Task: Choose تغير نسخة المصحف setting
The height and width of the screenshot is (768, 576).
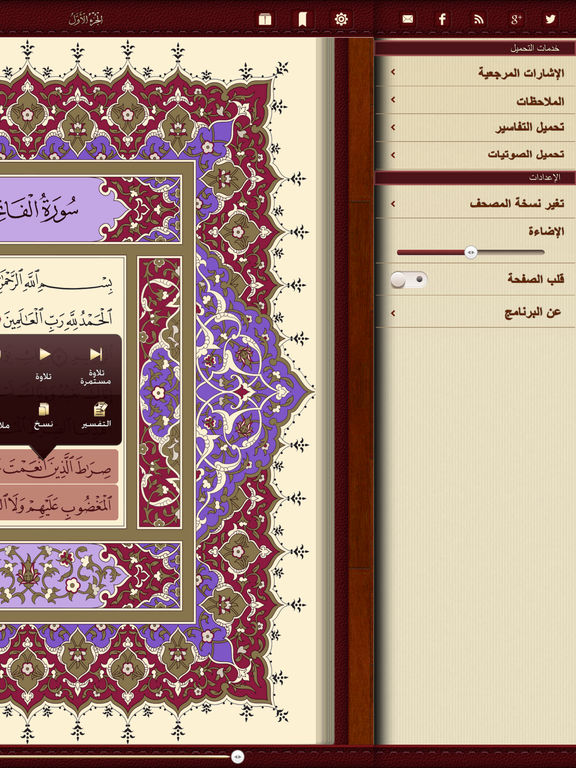Action: click(476, 203)
